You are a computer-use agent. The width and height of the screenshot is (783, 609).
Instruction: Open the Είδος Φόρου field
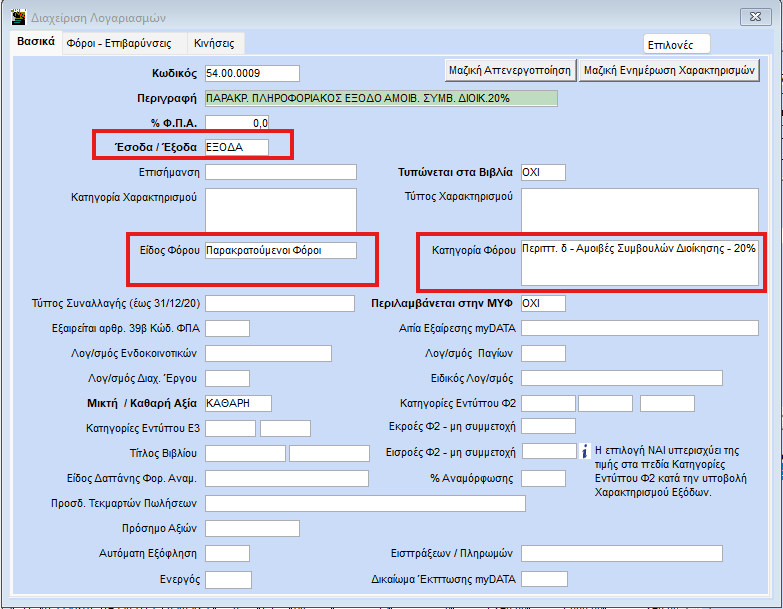coord(280,251)
